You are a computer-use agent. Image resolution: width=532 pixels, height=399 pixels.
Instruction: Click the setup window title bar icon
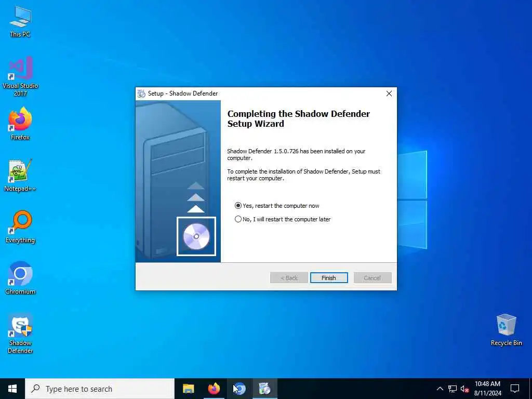[x=141, y=94]
